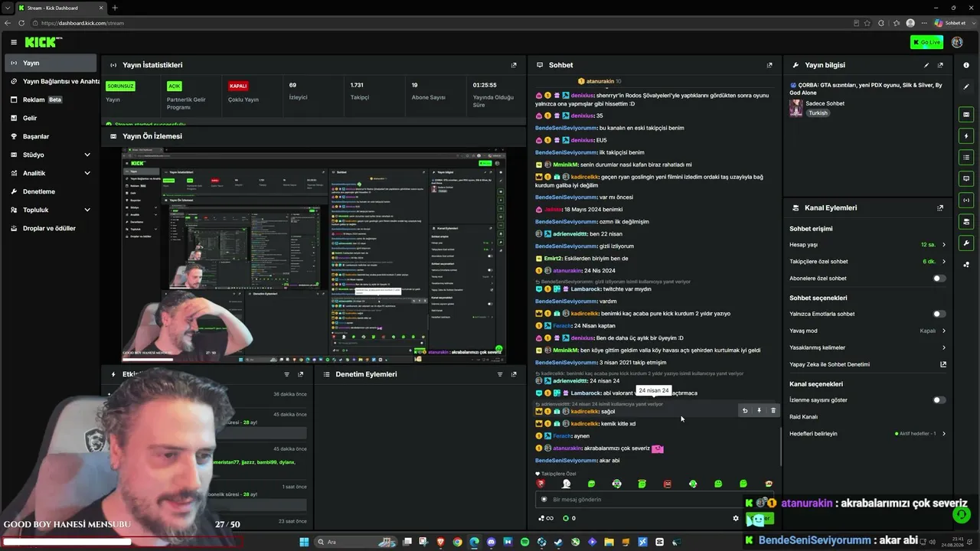Open a new browser tab

[115, 8]
